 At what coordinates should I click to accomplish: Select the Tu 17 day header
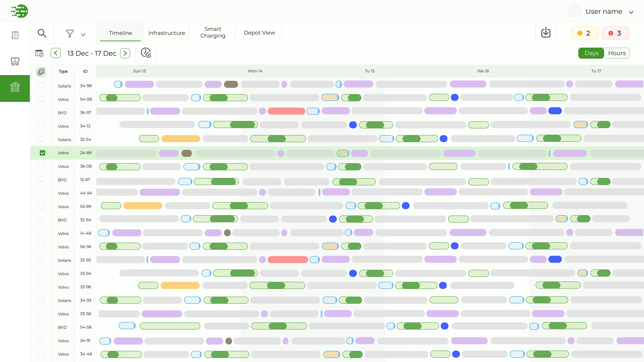596,71
